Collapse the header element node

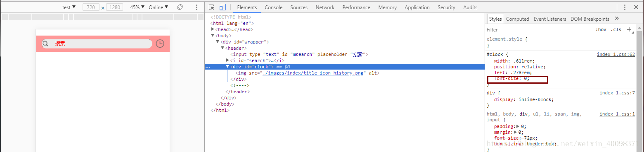[x=223, y=48]
